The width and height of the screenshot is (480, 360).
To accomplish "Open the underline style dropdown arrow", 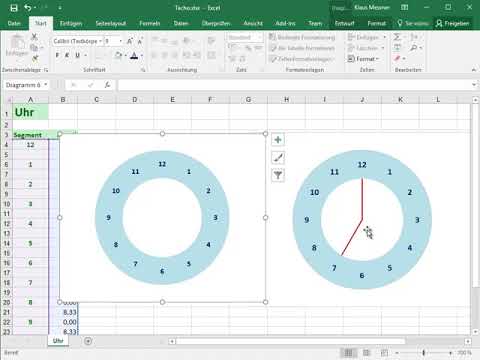I will 86,55.
